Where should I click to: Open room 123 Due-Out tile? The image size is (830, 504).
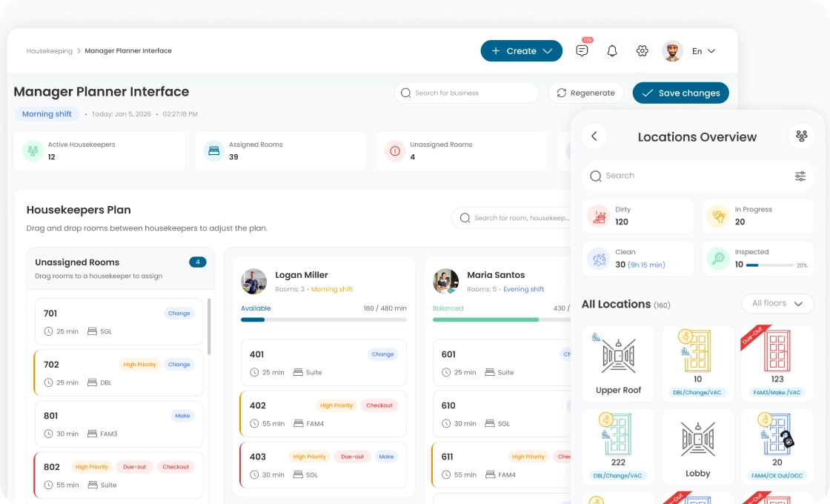pos(777,363)
